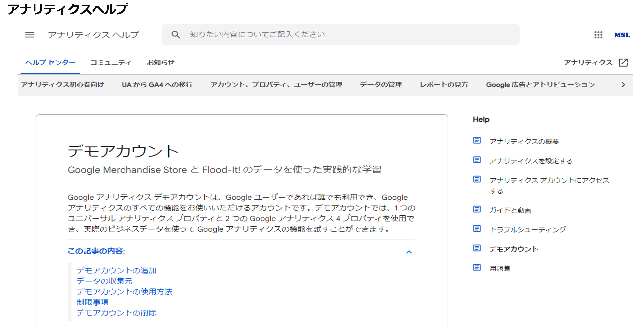Open アナリティクス アカウントにアクセスする article
644x331 pixels.
pyautogui.click(x=549, y=185)
